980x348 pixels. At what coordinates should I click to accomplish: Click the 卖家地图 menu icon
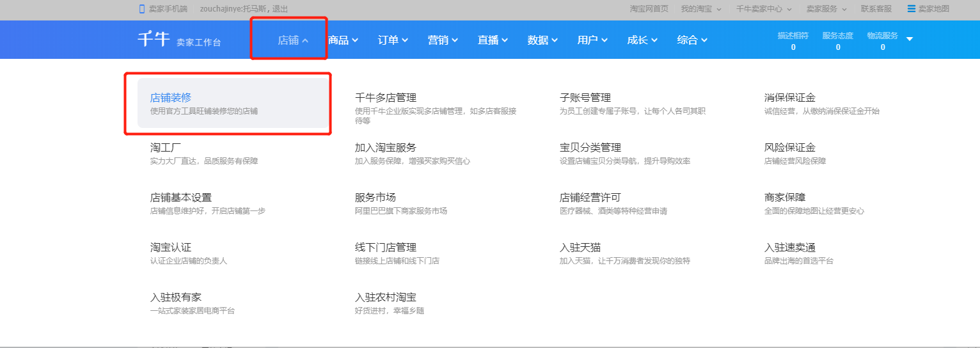911,9
